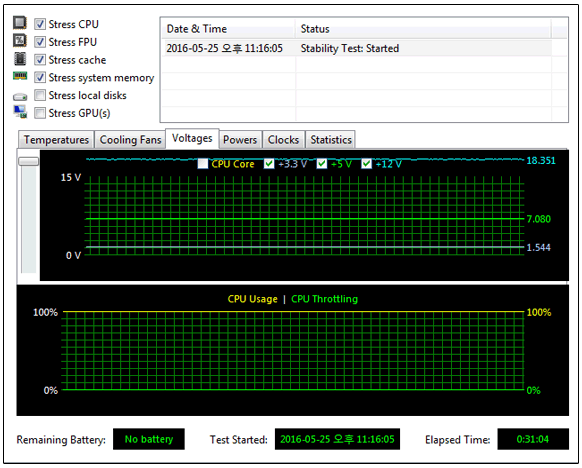
Task: Click the FPU percent icon
Action: click(x=20, y=40)
